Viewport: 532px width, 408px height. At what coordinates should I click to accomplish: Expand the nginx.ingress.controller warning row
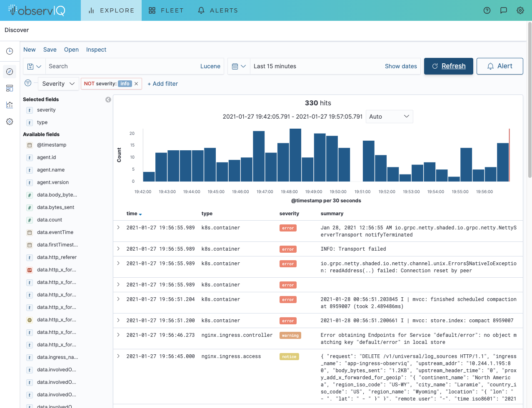click(x=118, y=335)
